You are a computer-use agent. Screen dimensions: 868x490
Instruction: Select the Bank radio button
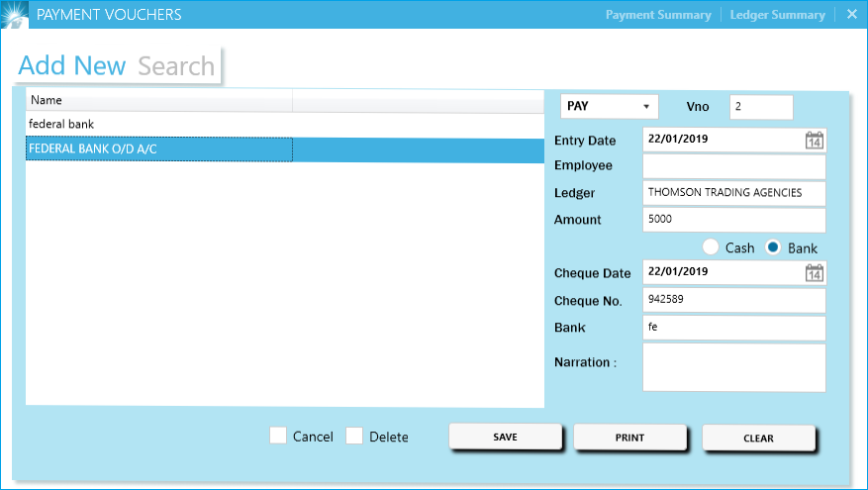tap(773, 246)
